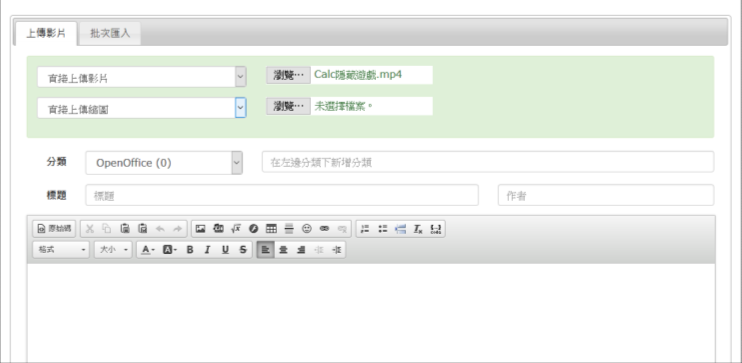Click the insert link chain icon
This screenshot has width=742, height=363.
click(324, 229)
